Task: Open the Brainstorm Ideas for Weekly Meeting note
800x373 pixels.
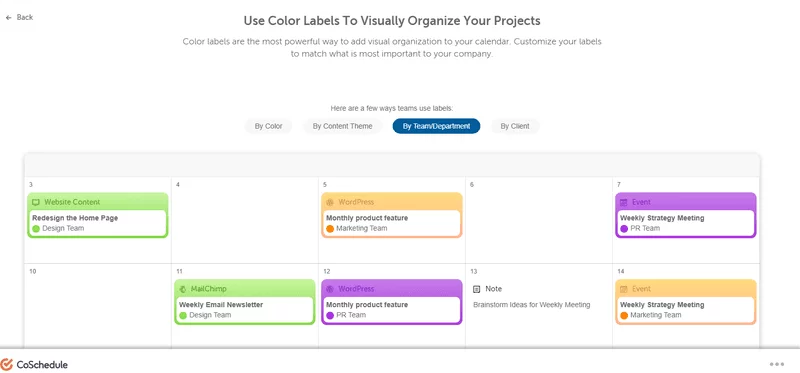Action: tap(532, 305)
